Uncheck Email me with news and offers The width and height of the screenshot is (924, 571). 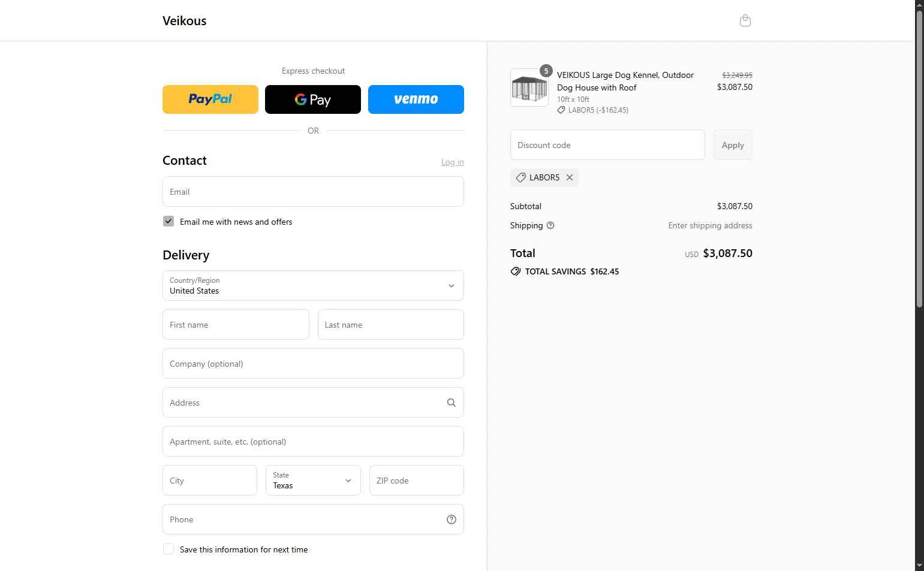point(168,221)
